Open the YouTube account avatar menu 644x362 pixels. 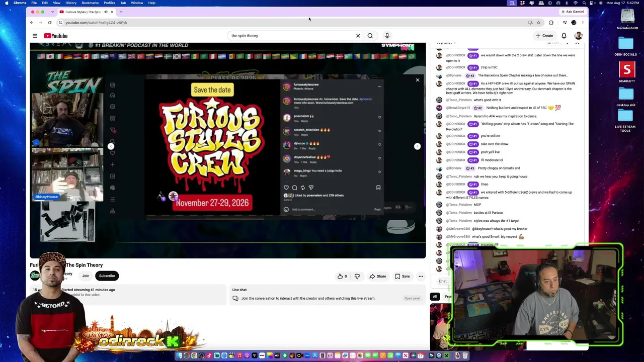(x=578, y=36)
